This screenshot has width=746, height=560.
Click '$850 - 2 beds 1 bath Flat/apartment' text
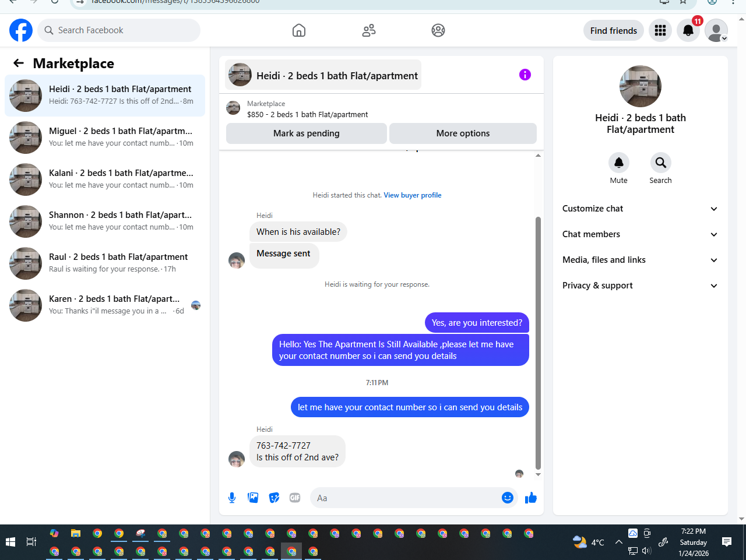point(308,115)
